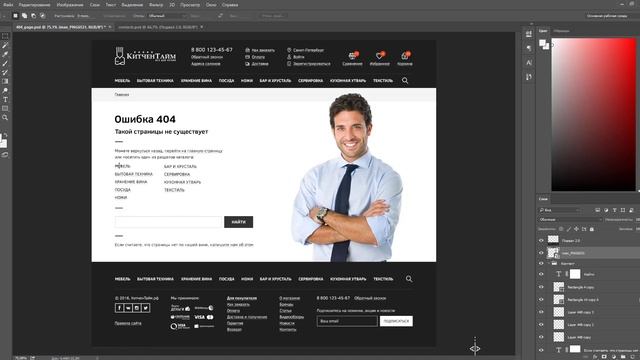Toggle Lock all padlock
Screen dimensions: 640x360
[x=592, y=229]
